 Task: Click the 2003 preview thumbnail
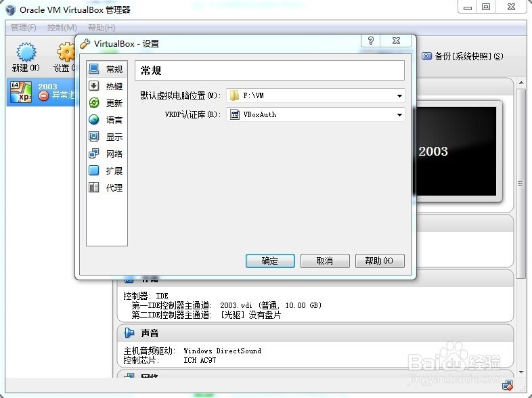[456, 152]
